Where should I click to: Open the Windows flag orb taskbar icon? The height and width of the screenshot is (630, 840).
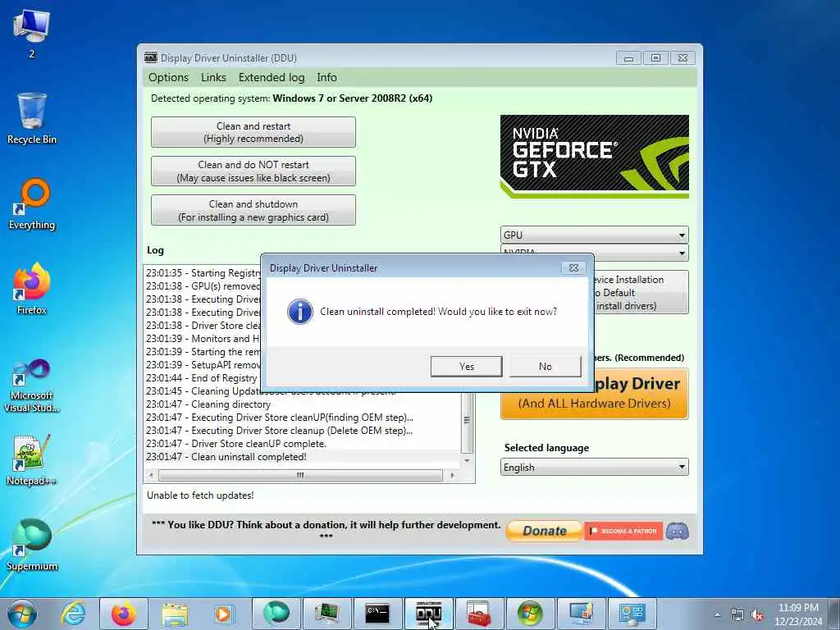click(530, 614)
